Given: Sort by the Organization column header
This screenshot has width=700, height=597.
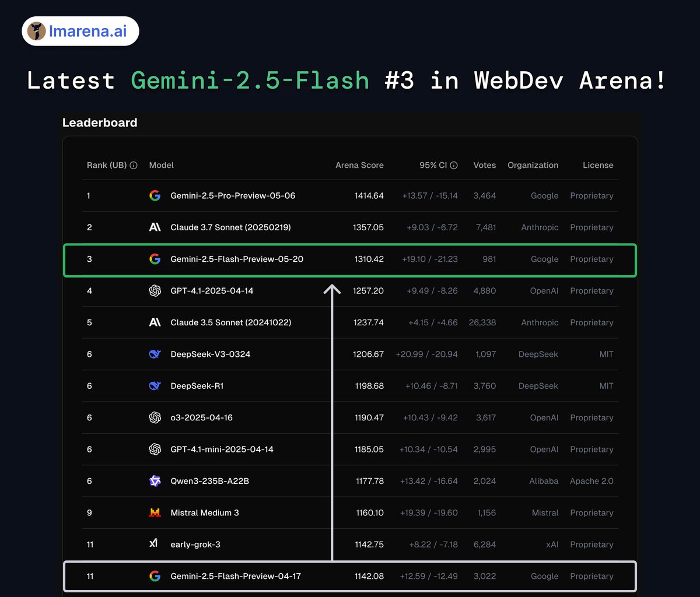Looking at the screenshot, I should 533,166.
